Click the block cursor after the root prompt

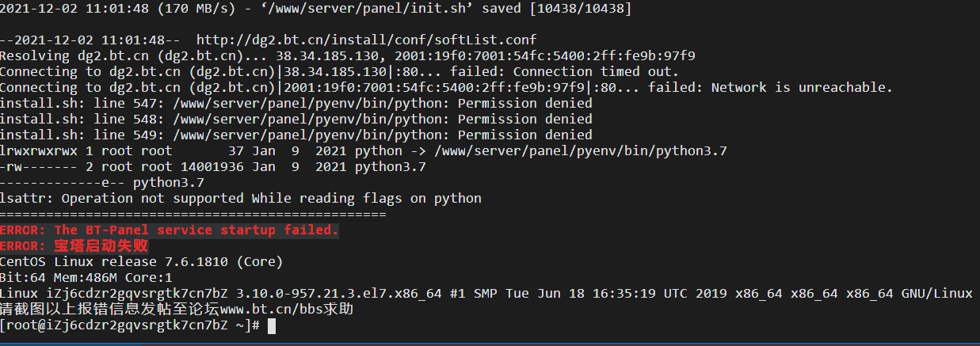(x=271, y=325)
